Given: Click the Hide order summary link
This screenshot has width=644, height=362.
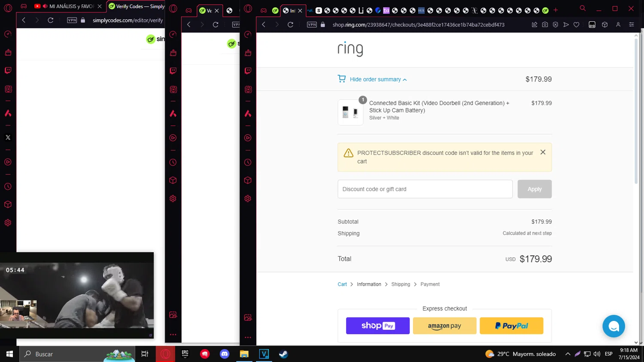Looking at the screenshot, I should tap(375, 79).
